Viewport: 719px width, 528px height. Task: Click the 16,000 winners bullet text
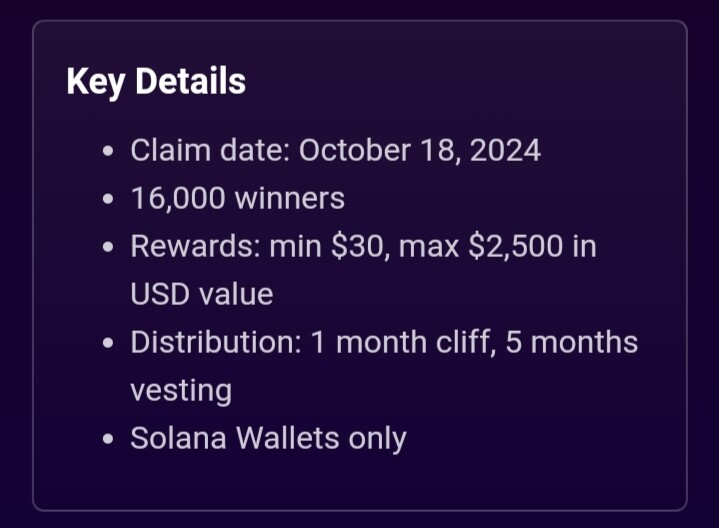tap(238, 198)
